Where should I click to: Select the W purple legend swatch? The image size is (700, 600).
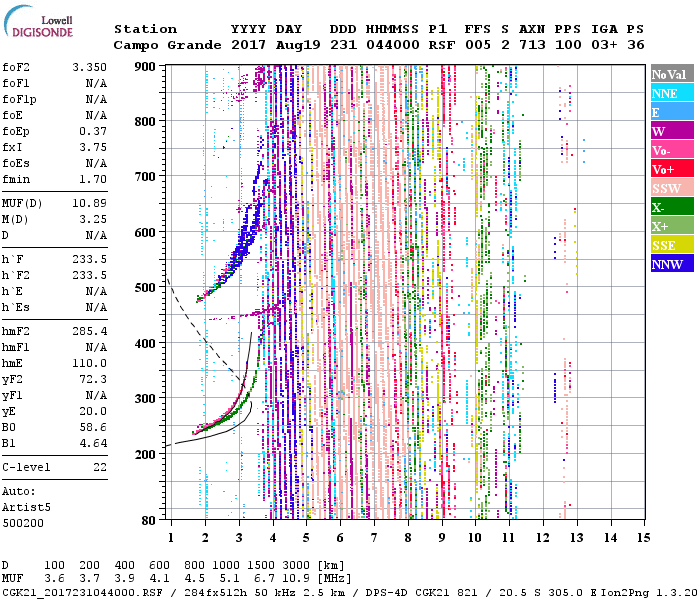click(672, 131)
